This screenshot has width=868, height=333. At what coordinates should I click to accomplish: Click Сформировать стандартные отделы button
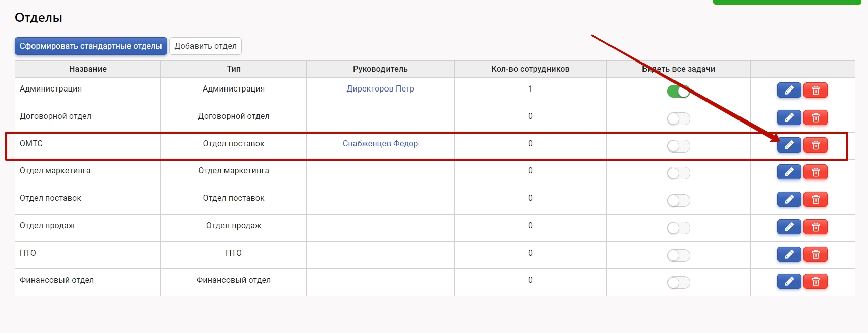90,46
